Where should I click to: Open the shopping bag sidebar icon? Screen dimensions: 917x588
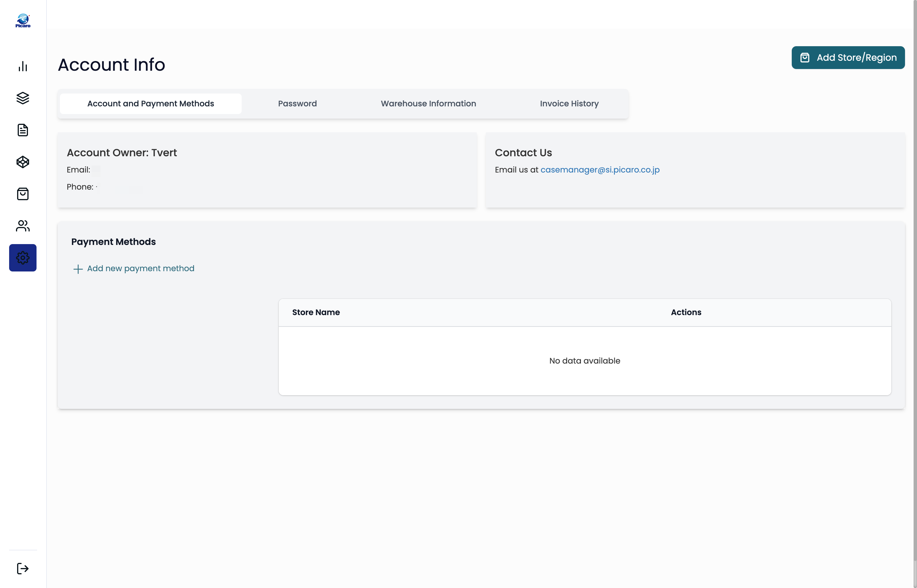tap(23, 194)
